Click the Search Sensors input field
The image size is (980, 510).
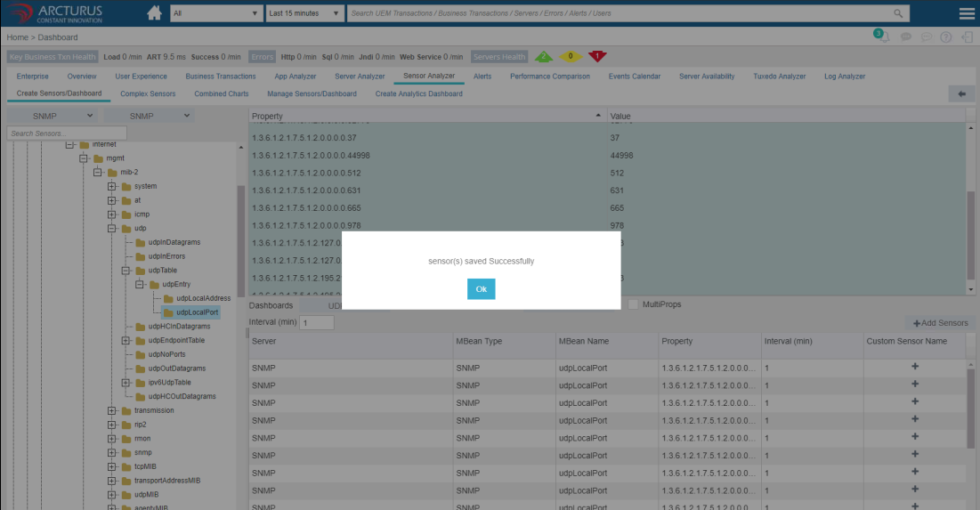tap(55, 134)
